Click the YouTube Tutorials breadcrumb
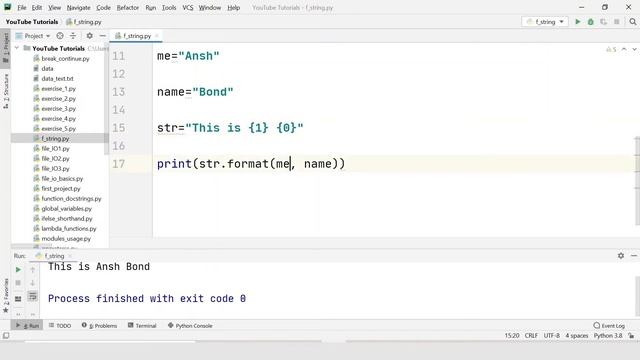Viewport: 640px width, 360px height. (32, 22)
